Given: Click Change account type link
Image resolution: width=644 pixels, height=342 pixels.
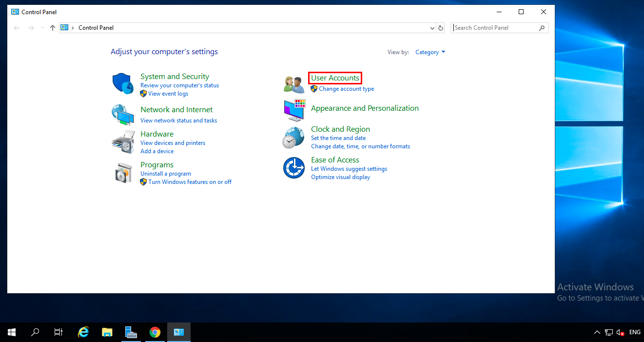Looking at the screenshot, I should [x=347, y=89].
